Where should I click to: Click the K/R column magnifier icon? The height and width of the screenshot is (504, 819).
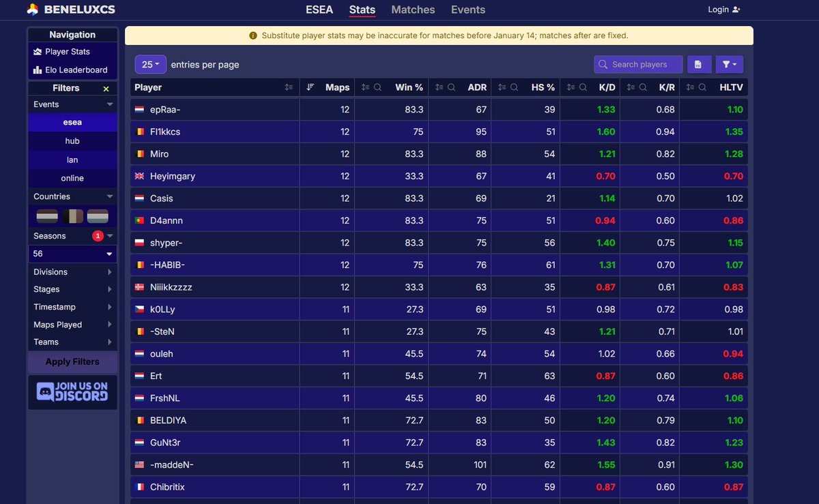643,87
